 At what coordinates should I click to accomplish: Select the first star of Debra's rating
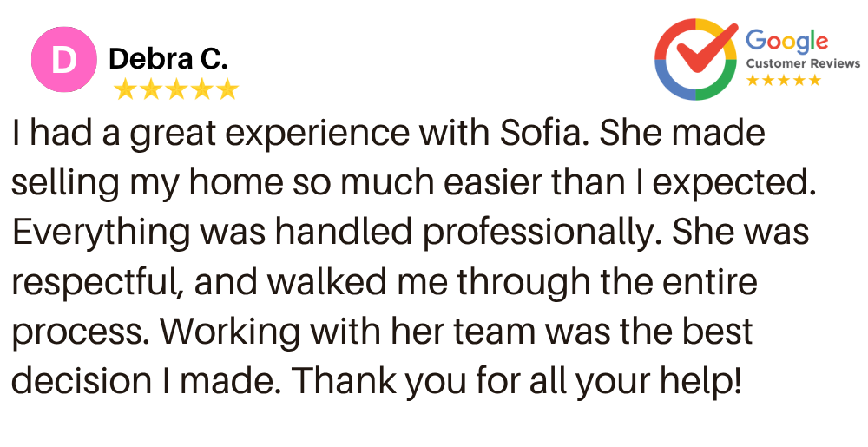point(125,89)
